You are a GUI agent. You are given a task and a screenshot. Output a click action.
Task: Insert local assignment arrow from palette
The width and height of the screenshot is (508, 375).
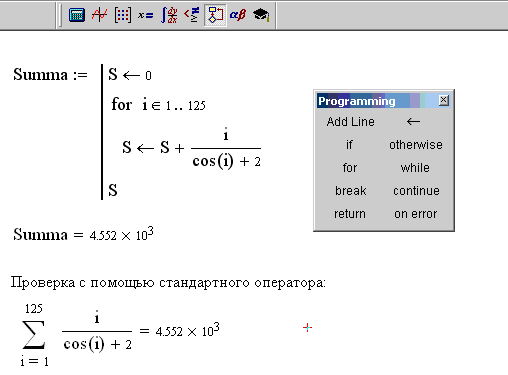[413, 122]
